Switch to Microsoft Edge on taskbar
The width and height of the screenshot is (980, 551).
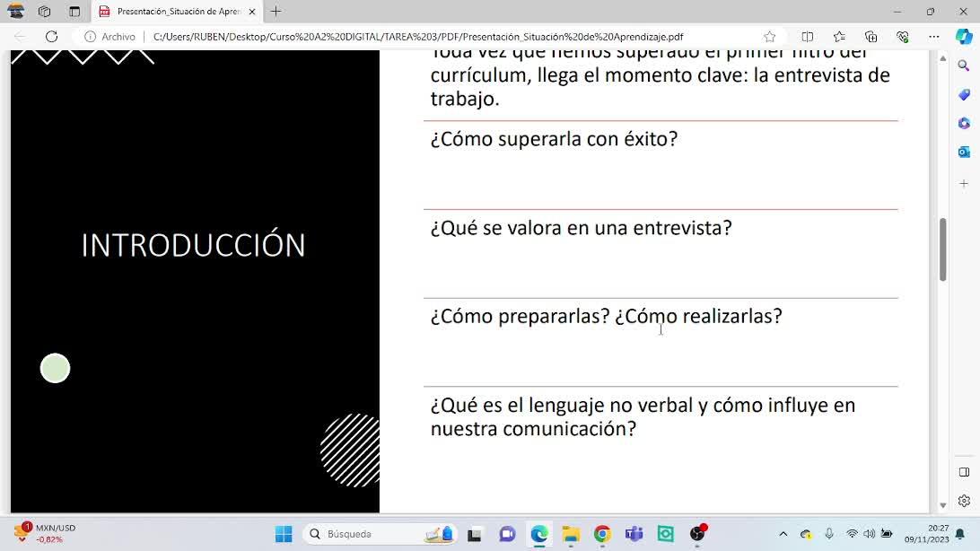click(538, 534)
